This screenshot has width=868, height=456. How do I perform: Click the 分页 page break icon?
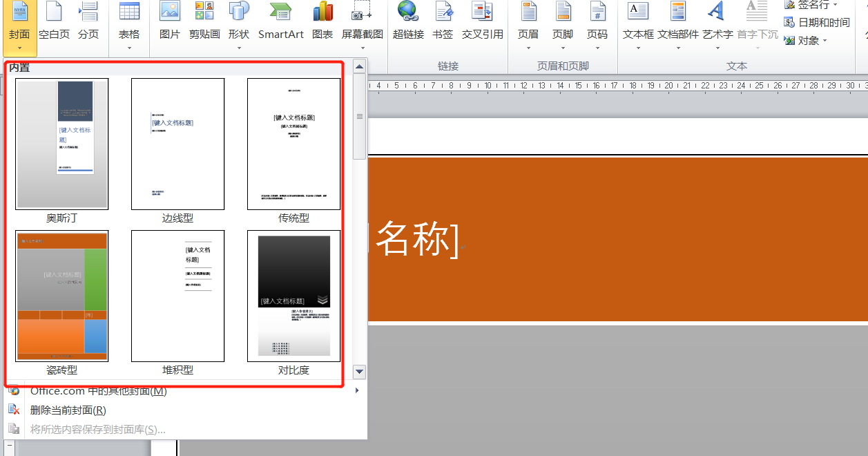point(88,21)
